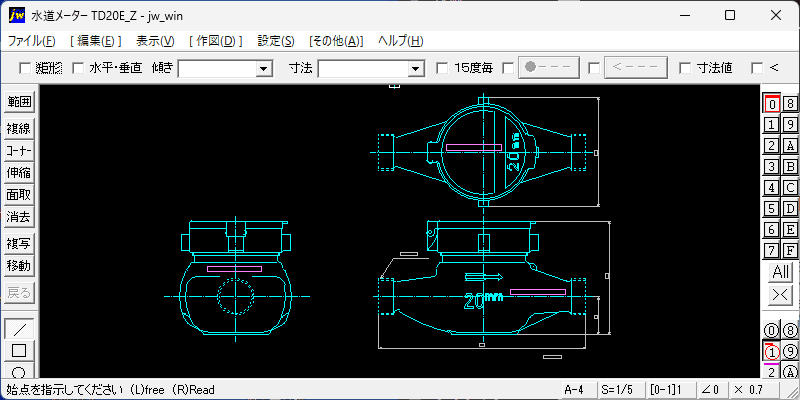
Task: Click inside the 傾き input field
Action: [x=217, y=68]
